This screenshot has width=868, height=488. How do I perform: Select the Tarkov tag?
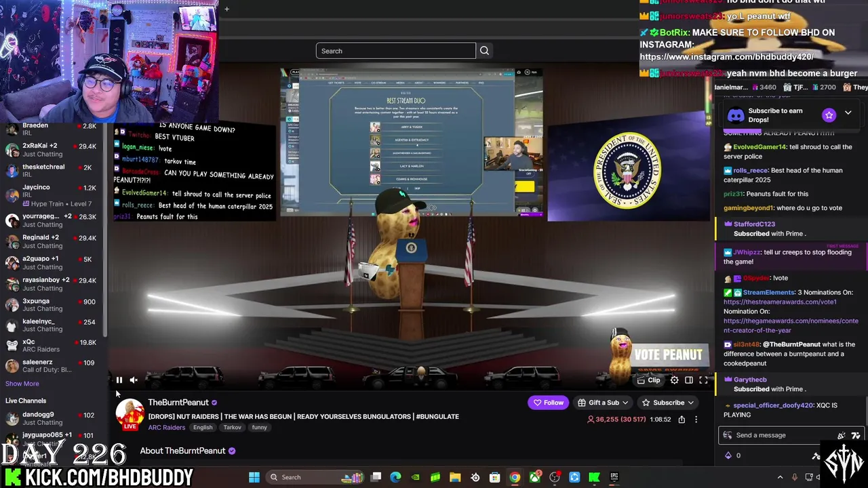pos(232,428)
